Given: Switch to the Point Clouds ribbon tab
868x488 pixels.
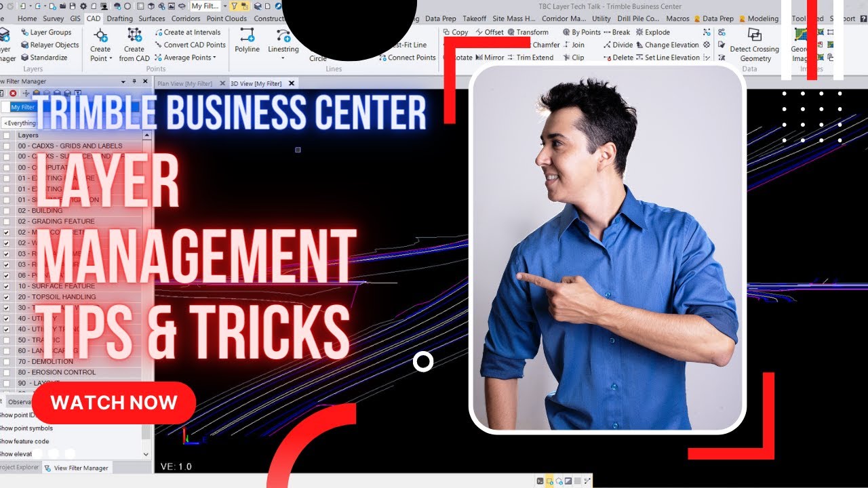Looking at the screenshot, I should click(226, 18).
